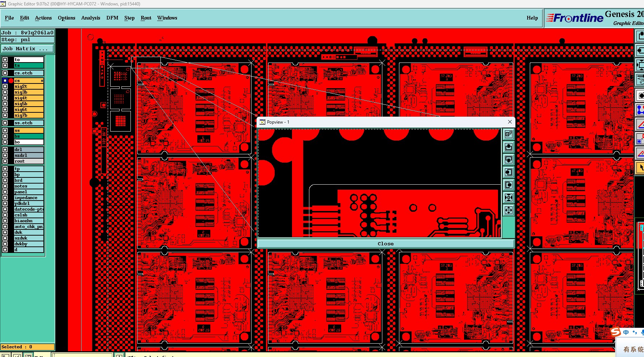Click the Chinese input mode 中 indicator
Screen dimensions: 644x357
click(626, 332)
